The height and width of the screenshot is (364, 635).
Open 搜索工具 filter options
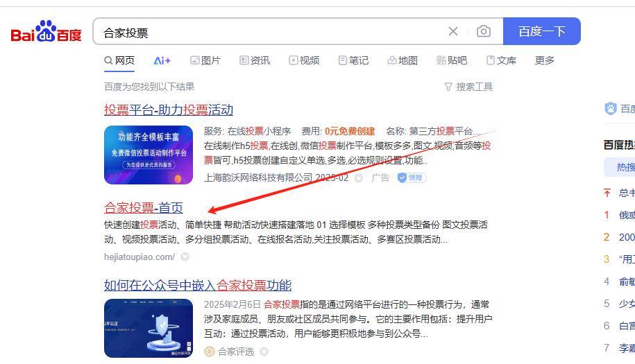click(x=468, y=87)
